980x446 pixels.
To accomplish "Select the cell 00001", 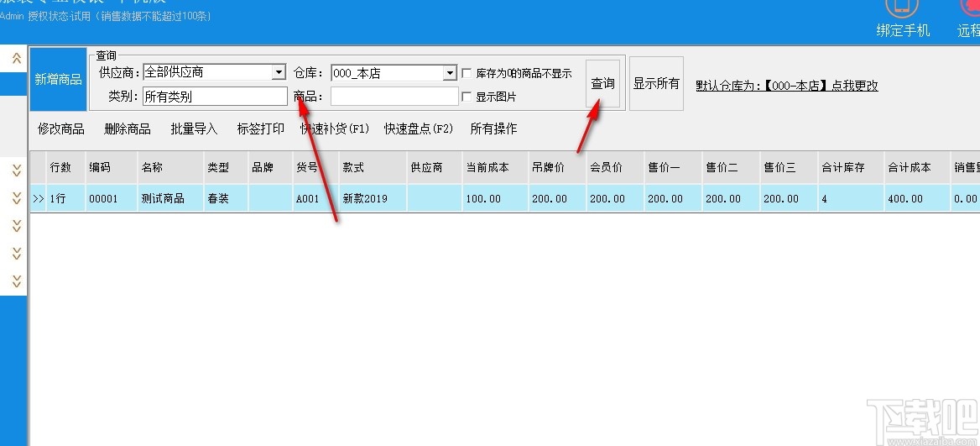I will pyautogui.click(x=112, y=199).
